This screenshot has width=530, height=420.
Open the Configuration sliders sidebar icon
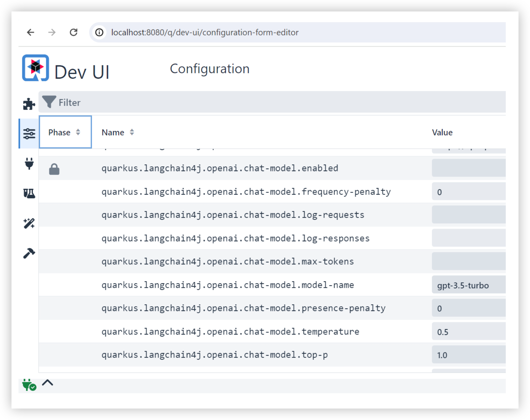tap(29, 134)
